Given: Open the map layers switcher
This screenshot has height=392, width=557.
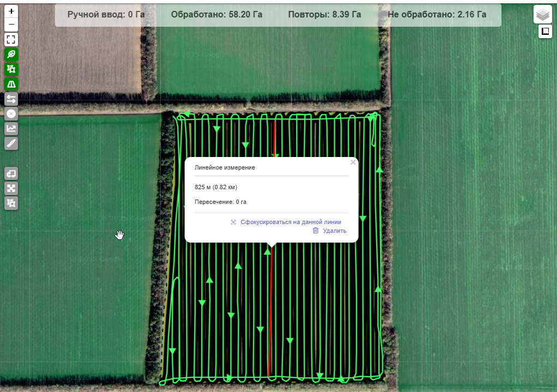Looking at the screenshot, I should tap(542, 15).
